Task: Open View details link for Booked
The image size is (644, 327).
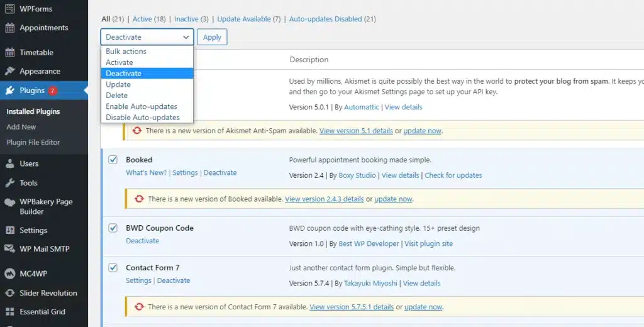Action: coord(400,175)
